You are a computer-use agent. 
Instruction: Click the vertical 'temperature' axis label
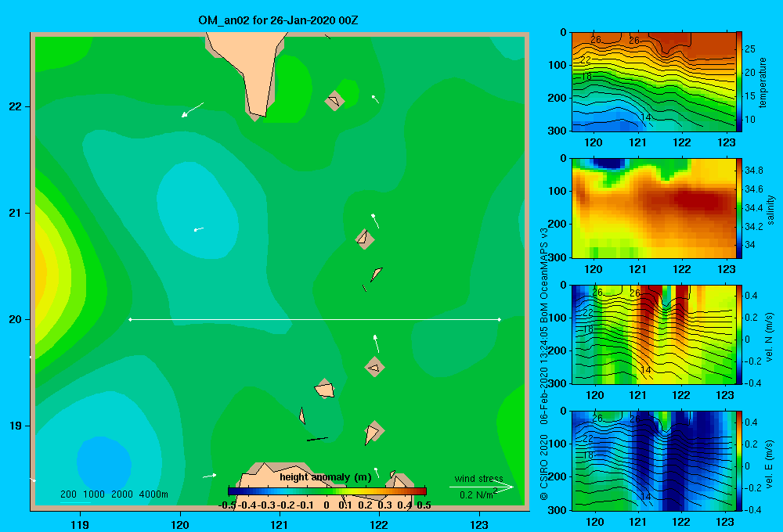coord(763,82)
